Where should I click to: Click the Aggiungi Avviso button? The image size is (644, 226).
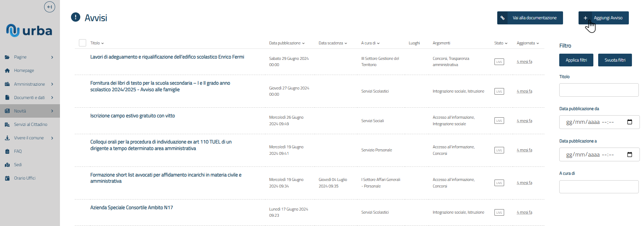click(x=603, y=18)
